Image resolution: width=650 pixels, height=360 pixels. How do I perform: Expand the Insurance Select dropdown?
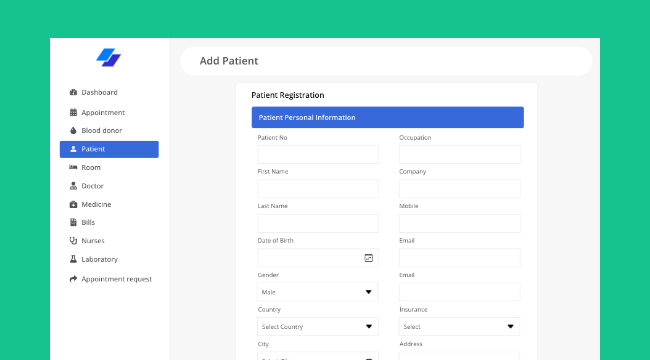coord(459,326)
